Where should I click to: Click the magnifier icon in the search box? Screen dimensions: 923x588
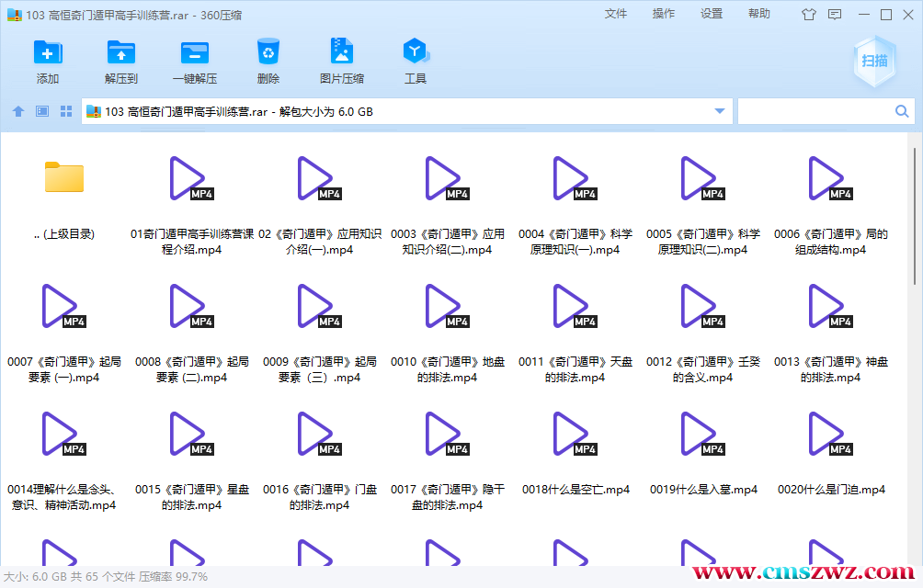[x=902, y=110]
